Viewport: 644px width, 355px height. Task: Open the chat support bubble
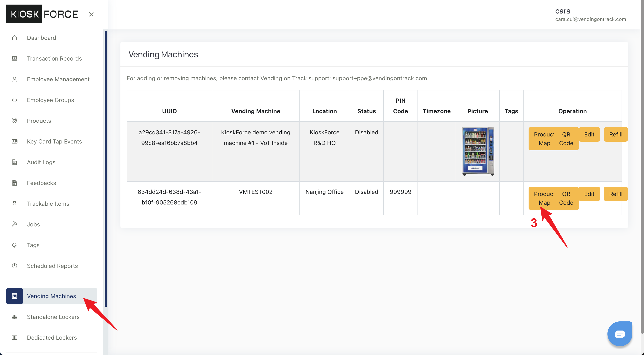620,334
